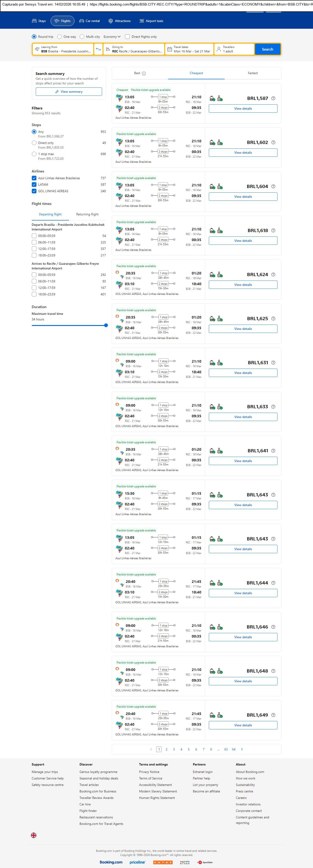Switch to the Returning flight tab
The image size is (313, 868).
pyautogui.click(x=87, y=214)
